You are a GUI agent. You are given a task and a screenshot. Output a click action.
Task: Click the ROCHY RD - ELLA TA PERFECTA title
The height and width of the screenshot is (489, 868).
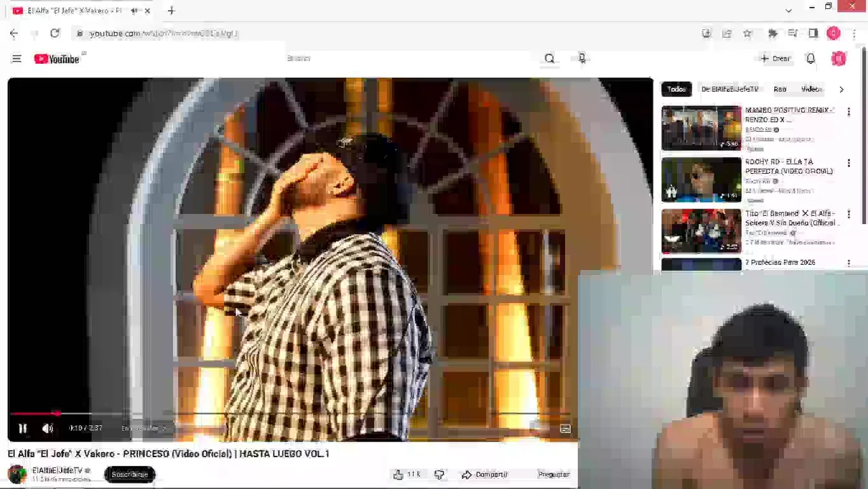789,166
